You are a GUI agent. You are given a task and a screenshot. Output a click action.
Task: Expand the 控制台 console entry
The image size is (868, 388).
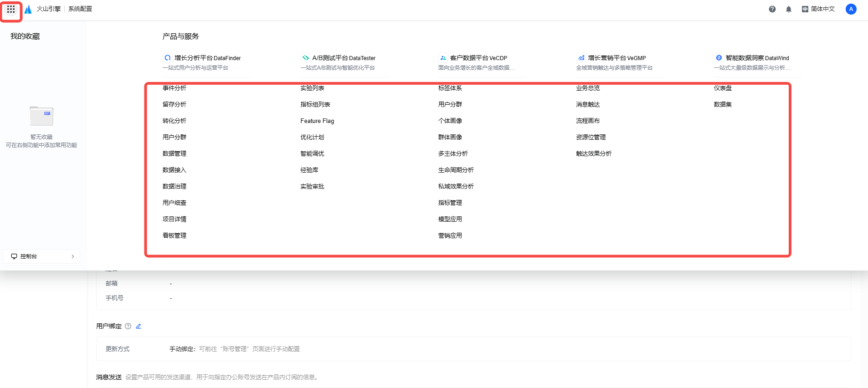pyautogui.click(x=41, y=256)
